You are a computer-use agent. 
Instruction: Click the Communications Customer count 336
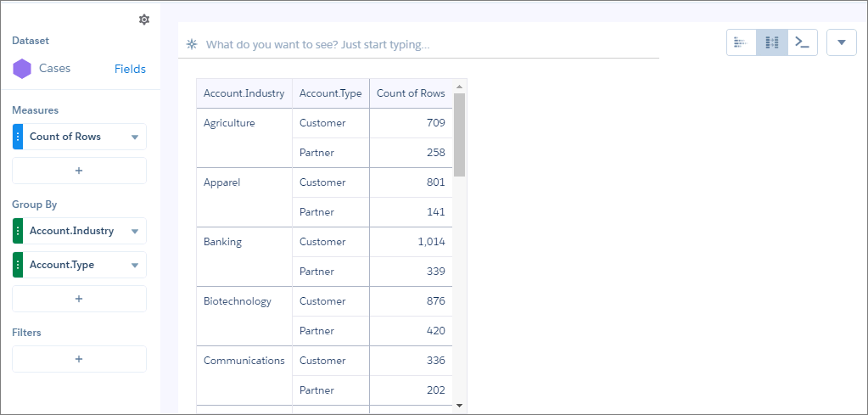click(x=411, y=361)
